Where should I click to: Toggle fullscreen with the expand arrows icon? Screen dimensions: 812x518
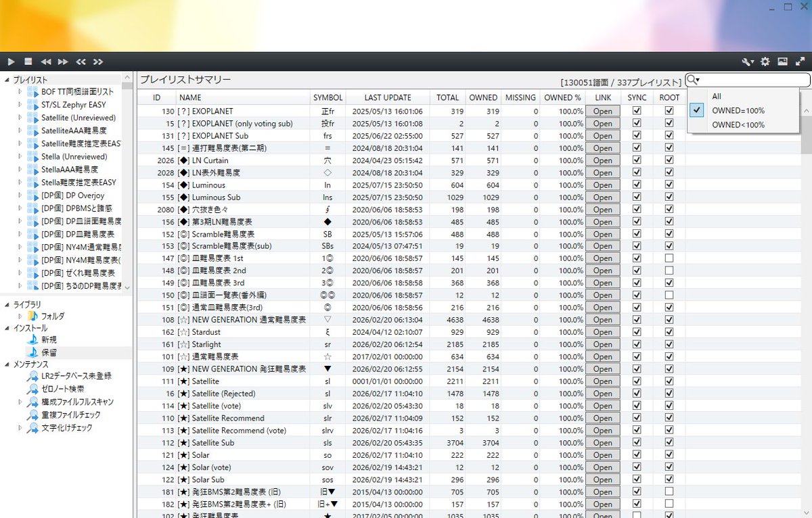point(800,62)
